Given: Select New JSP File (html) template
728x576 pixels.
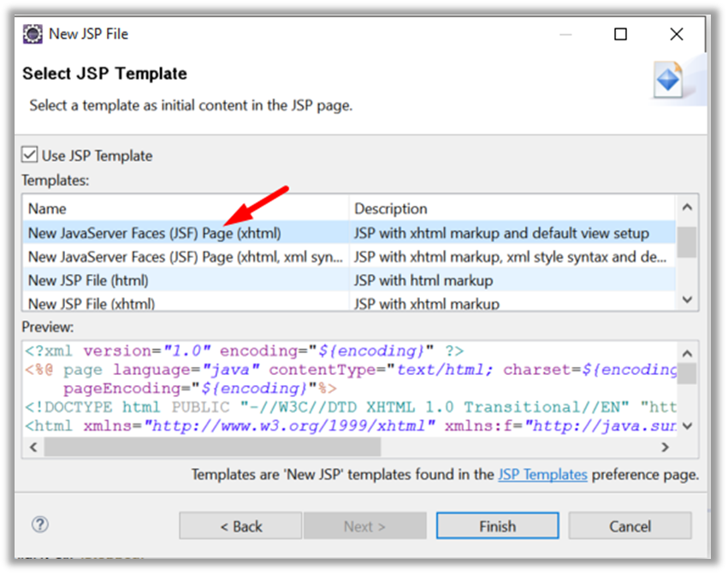Looking at the screenshot, I should click(x=88, y=280).
